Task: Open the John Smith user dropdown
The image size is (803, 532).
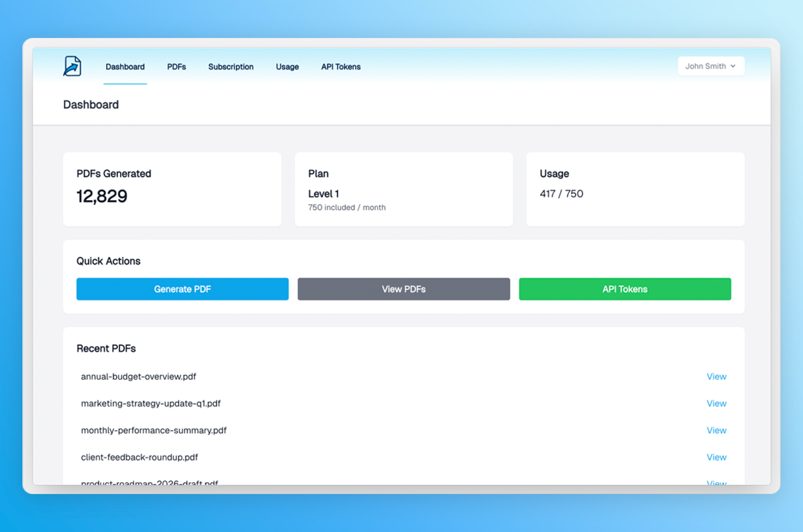Action: [710, 66]
